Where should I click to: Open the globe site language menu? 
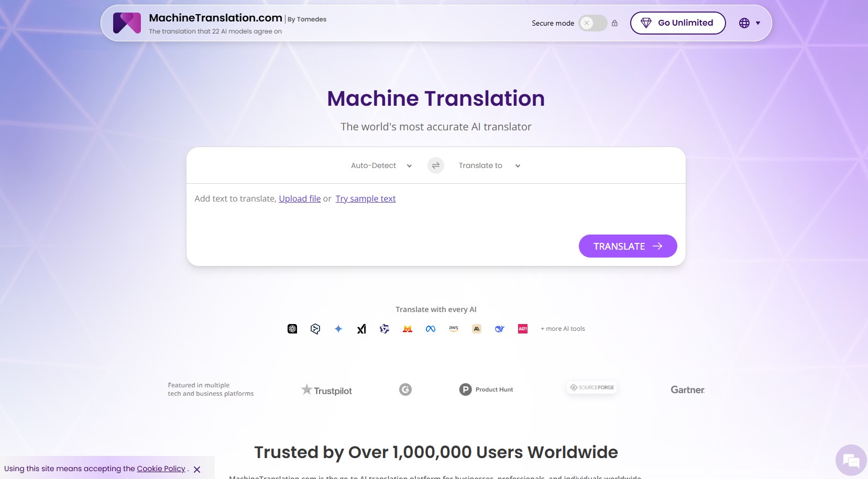click(x=750, y=23)
